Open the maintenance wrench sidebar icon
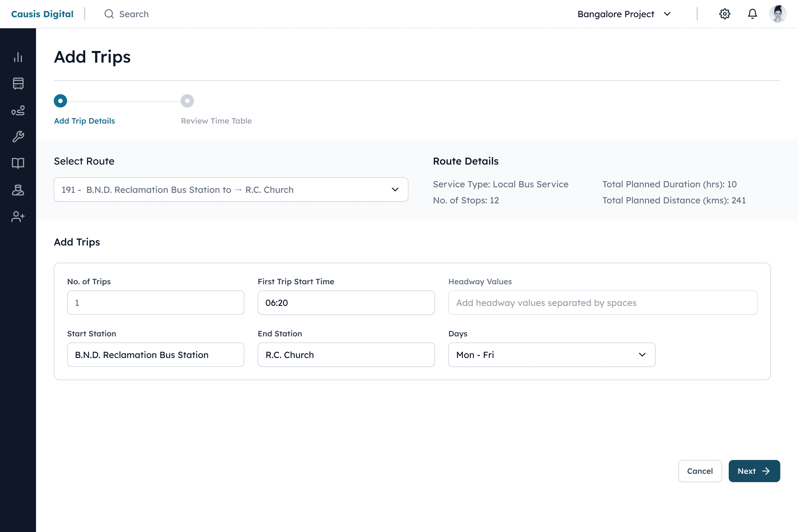Image resolution: width=798 pixels, height=532 pixels. tap(18, 137)
